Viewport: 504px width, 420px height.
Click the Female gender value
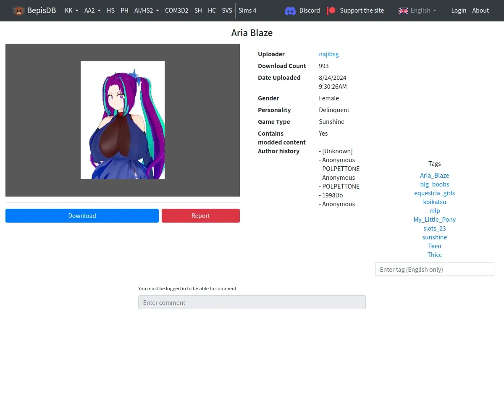[x=329, y=98]
